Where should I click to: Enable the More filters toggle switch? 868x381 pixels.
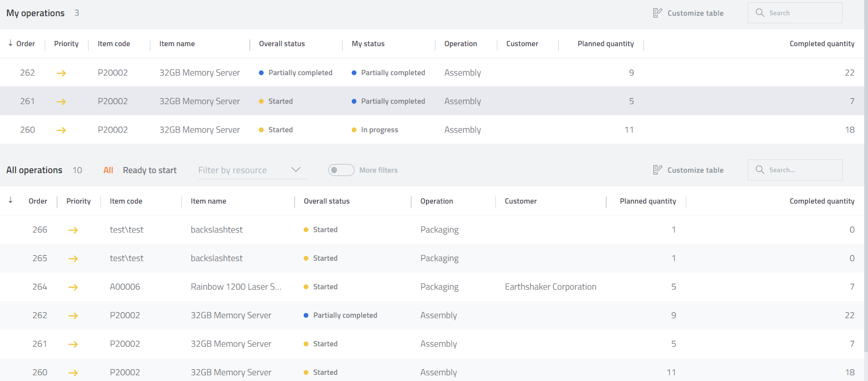click(x=341, y=170)
